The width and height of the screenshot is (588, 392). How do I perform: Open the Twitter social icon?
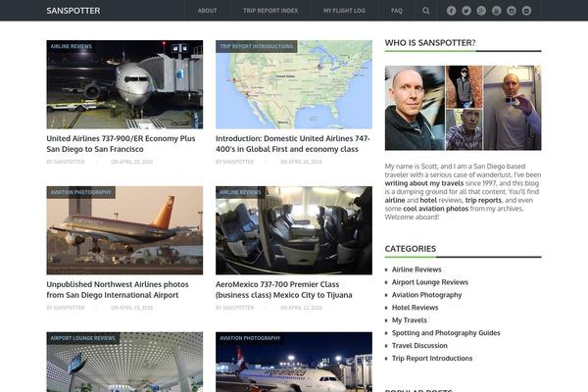[x=466, y=11]
